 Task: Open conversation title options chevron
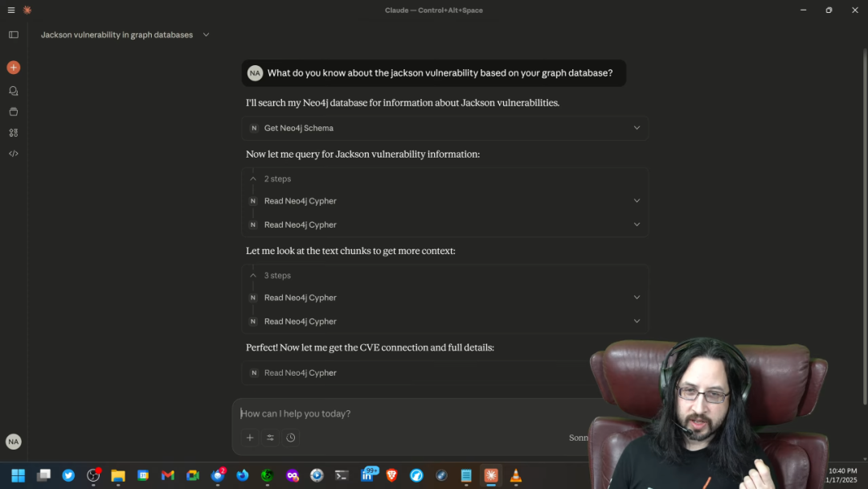pyautogui.click(x=206, y=35)
